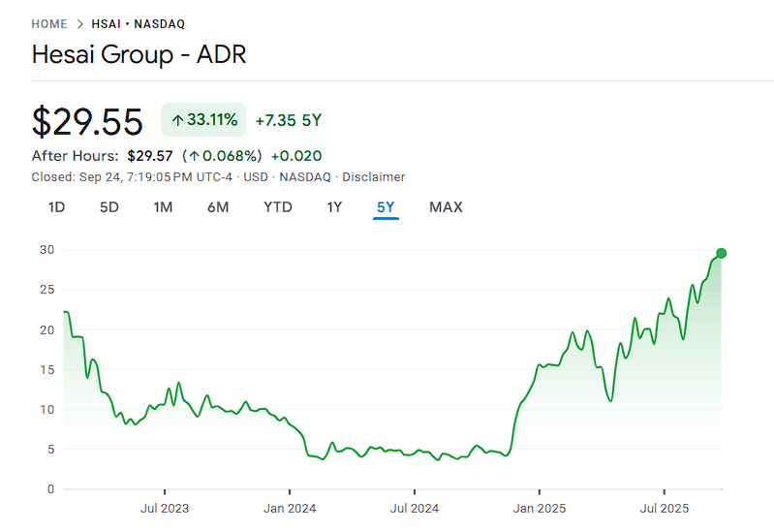Click the Jul 2024 axis label
The width and height of the screenshot is (774, 532).
tap(415, 509)
